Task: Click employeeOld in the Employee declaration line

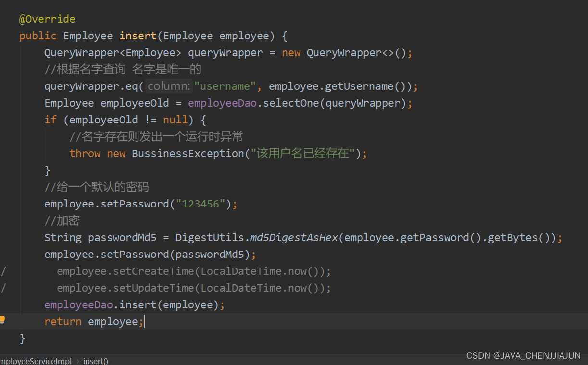Action: point(135,103)
